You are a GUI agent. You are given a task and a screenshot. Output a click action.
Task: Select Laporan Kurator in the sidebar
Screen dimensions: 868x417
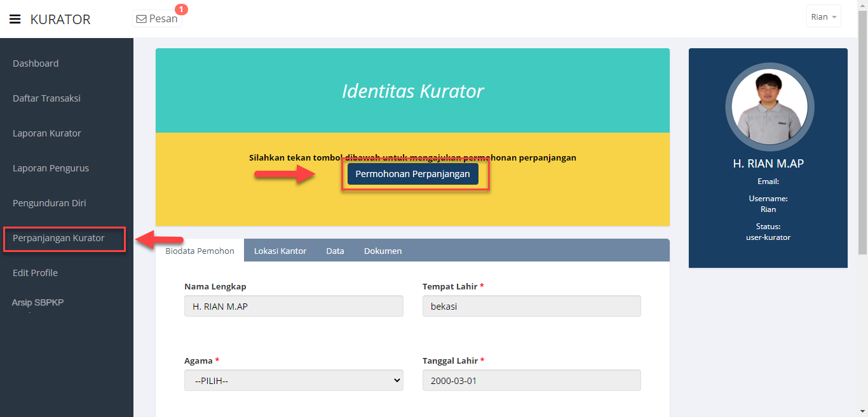click(x=47, y=133)
